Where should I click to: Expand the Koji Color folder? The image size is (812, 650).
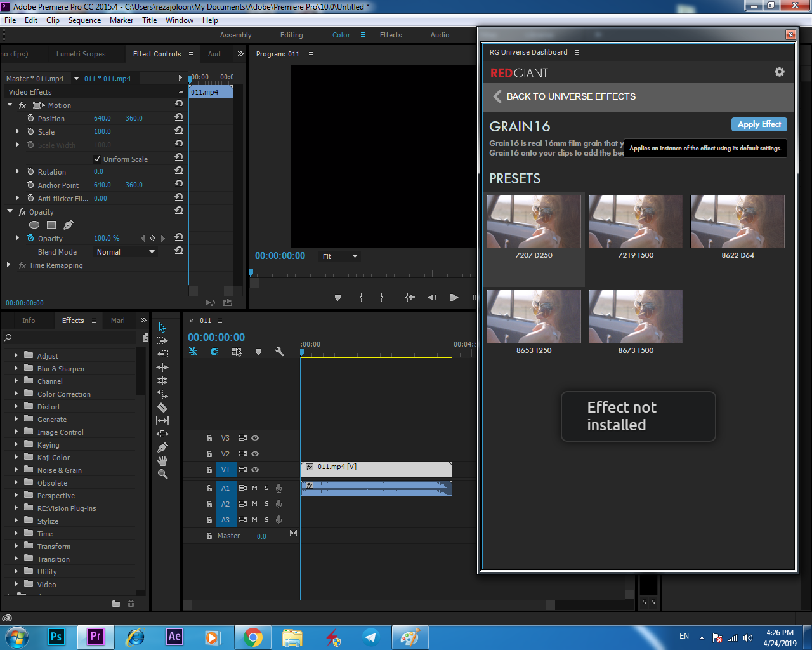pyautogui.click(x=16, y=457)
